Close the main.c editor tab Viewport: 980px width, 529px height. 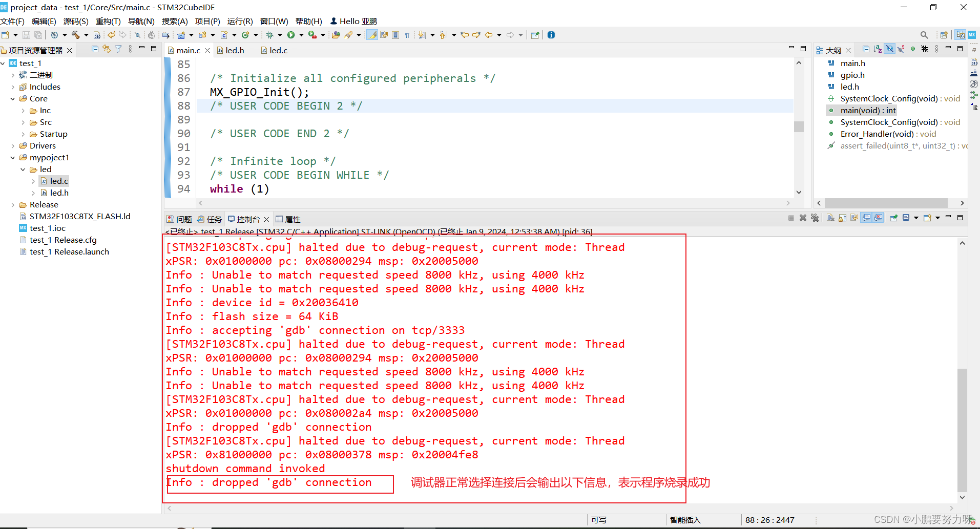(207, 50)
